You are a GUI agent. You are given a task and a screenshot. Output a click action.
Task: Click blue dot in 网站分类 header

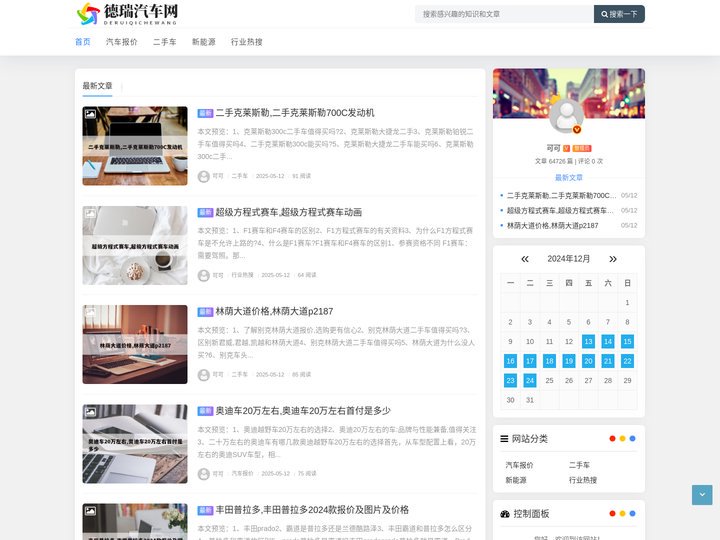(632, 439)
